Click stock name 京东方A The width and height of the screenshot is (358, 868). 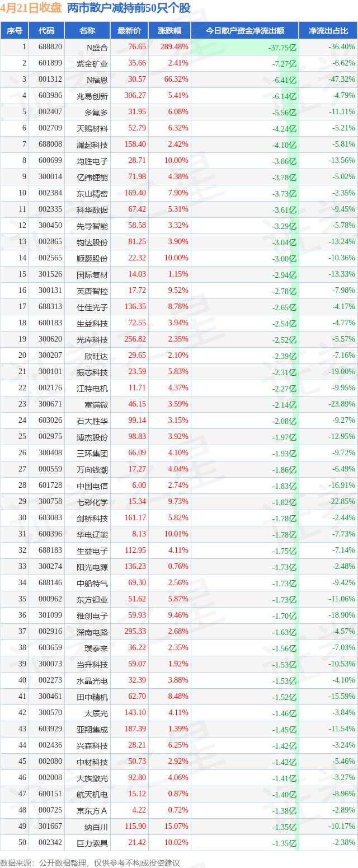[93, 810]
